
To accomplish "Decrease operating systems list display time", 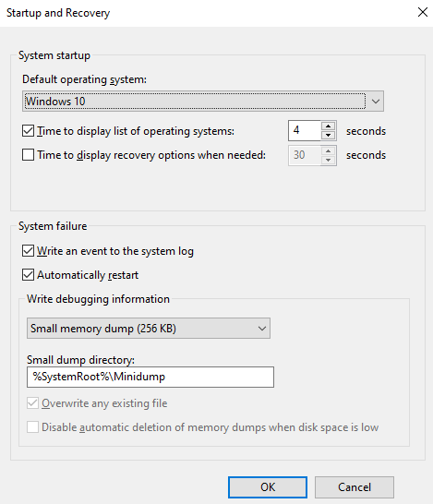I will 328,136.
